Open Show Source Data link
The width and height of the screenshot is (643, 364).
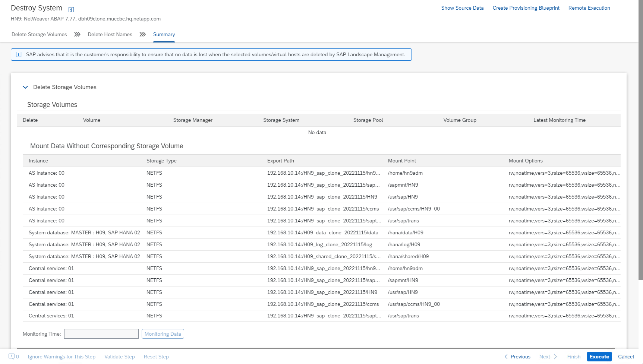tap(462, 8)
